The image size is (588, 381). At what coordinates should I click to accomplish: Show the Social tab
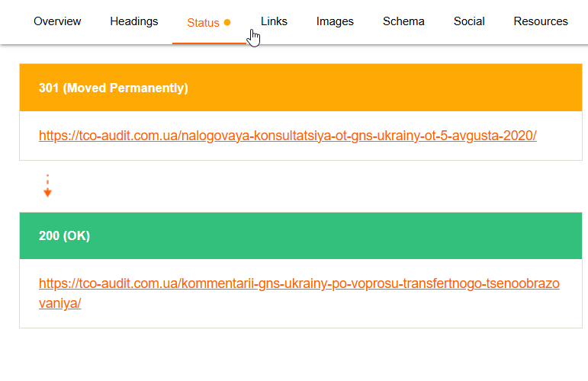pos(469,21)
